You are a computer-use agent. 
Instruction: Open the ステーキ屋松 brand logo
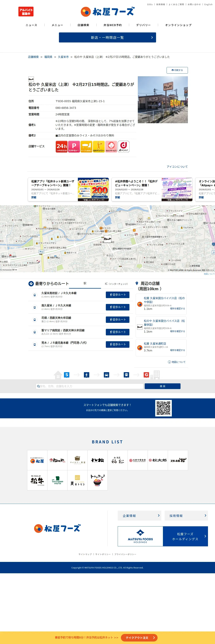[x=178, y=460]
